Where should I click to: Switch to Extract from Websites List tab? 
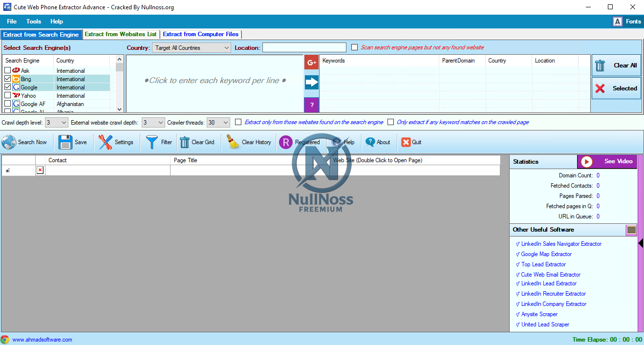121,34
